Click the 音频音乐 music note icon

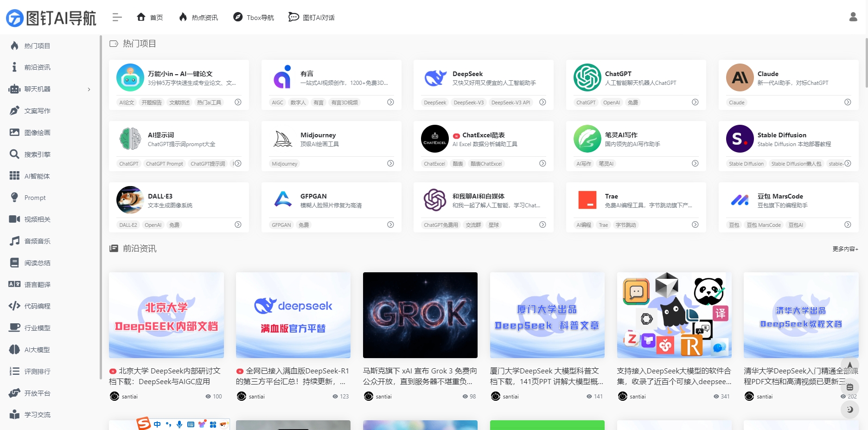pyautogui.click(x=14, y=241)
